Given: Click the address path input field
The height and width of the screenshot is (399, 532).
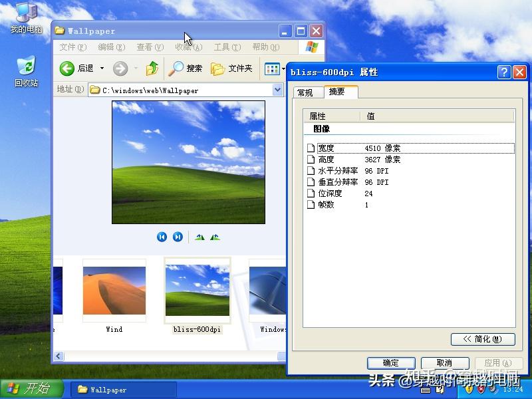Looking at the screenshot, I should tap(186, 90).
